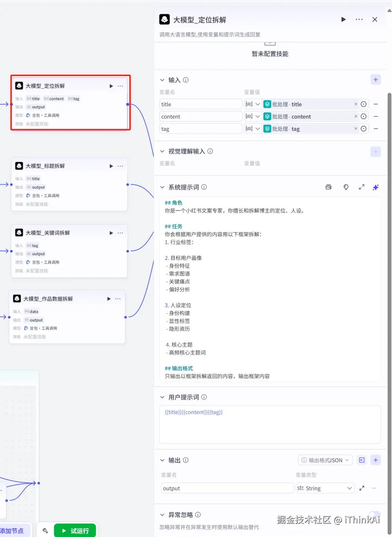
Task: Collapse the 系统提示词 section
Action: point(162,187)
